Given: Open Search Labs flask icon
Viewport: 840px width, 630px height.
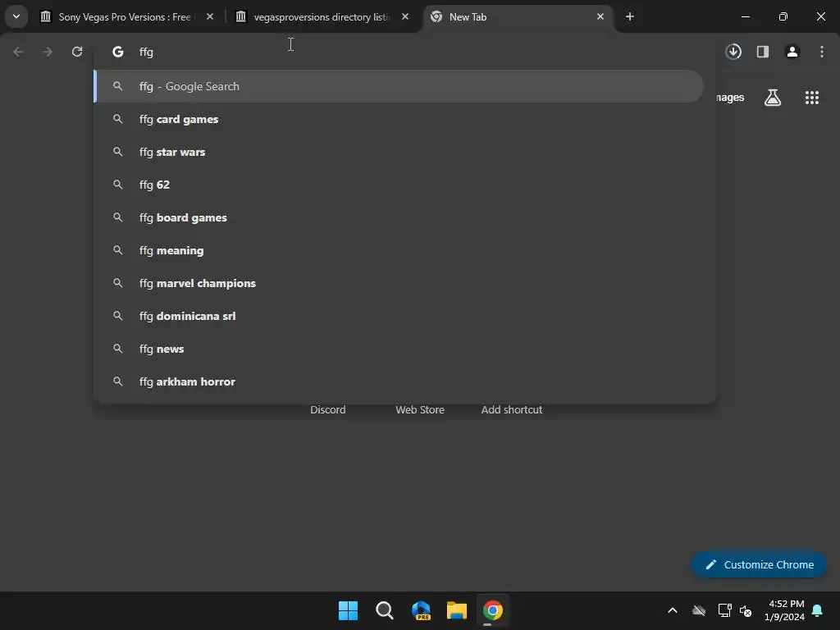Looking at the screenshot, I should (773, 98).
